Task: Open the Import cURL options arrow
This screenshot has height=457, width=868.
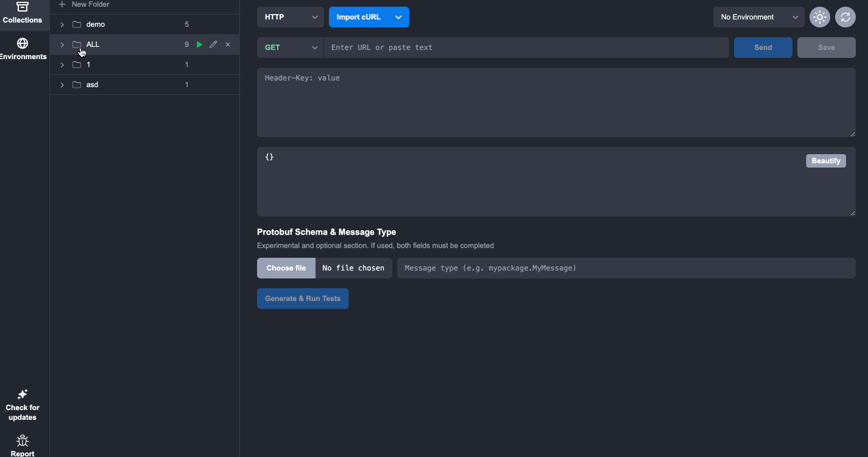Action: (398, 17)
